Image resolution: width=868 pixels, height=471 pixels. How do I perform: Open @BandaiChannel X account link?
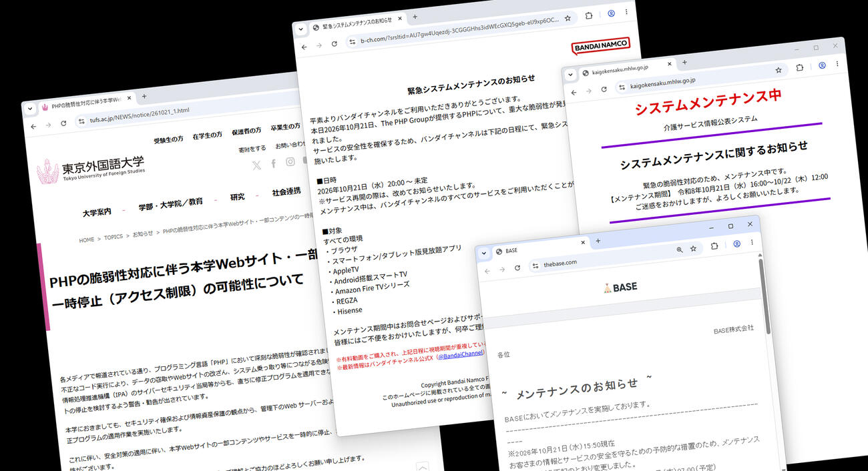point(459,356)
